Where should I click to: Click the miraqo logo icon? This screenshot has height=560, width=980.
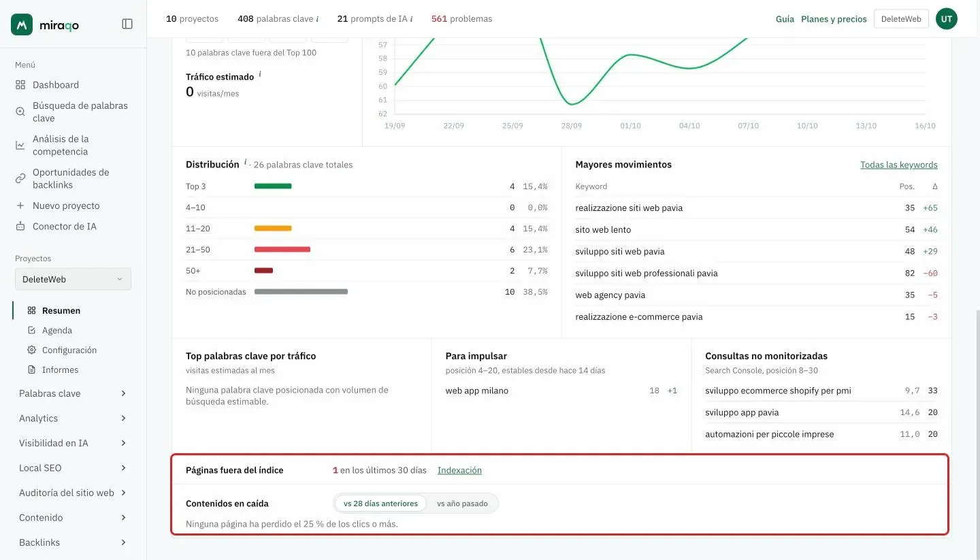(x=22, y=24)
